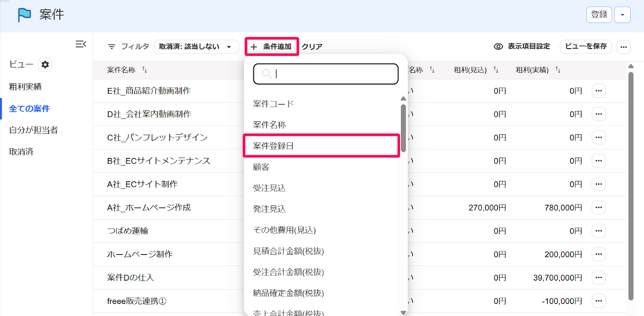Viewport: 644px width, 316px height.
Task: Sort by 粗利(見込) column arrows
Action: pos(496,70)
